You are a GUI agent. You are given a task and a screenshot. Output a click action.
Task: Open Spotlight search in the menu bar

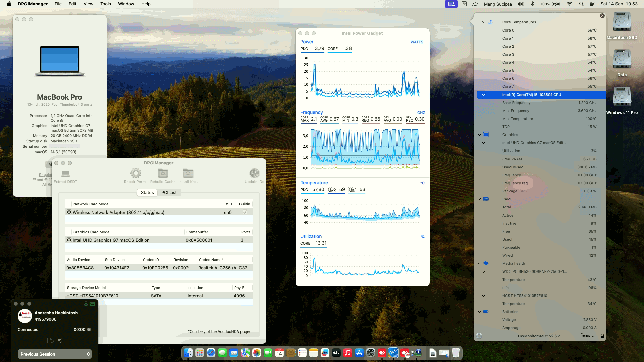(x=581, y=4)
